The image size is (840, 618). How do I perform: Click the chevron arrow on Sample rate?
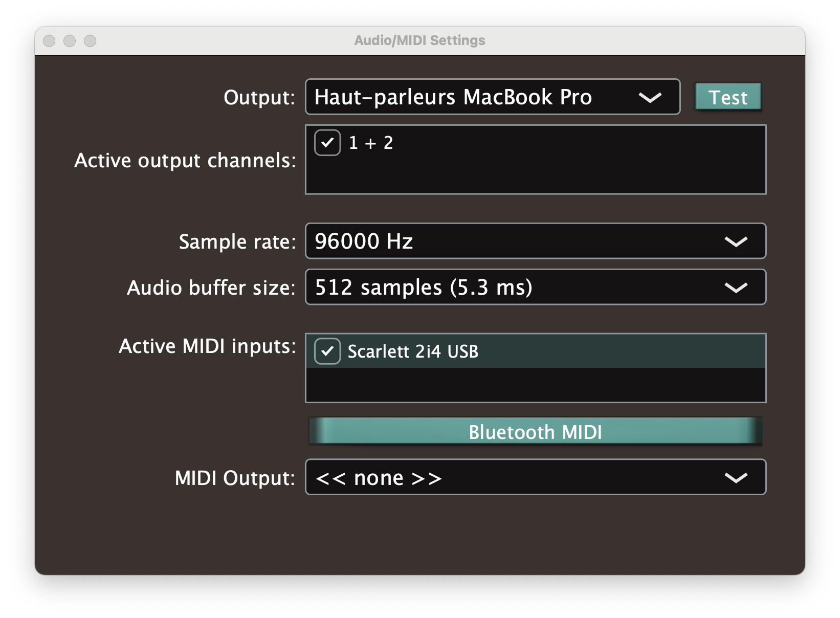pos(736,241)
